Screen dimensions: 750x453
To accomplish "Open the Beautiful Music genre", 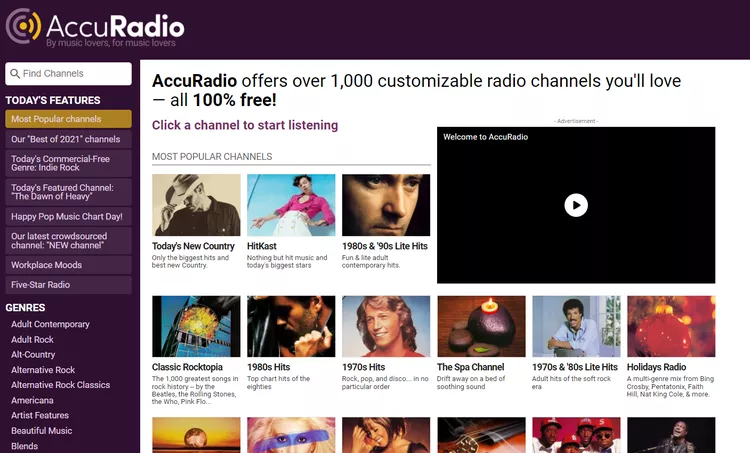I will click(x=42, y=431).
